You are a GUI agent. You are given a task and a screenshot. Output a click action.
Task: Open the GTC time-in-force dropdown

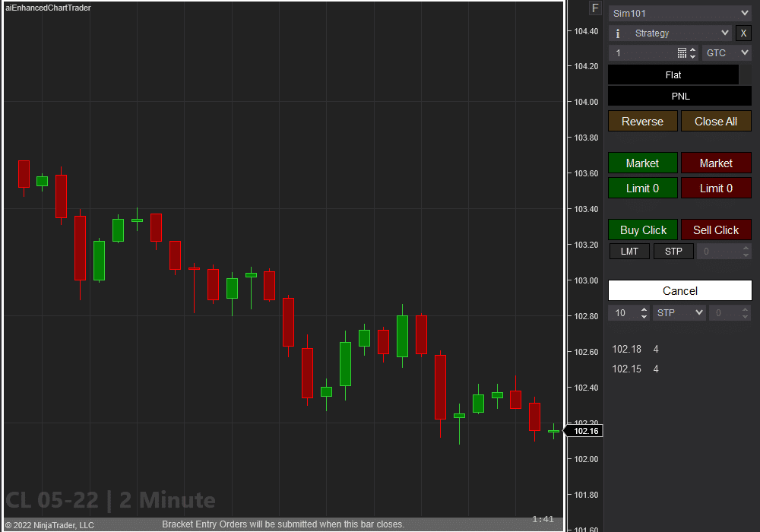pyautogui.click(x=727, y=52)
